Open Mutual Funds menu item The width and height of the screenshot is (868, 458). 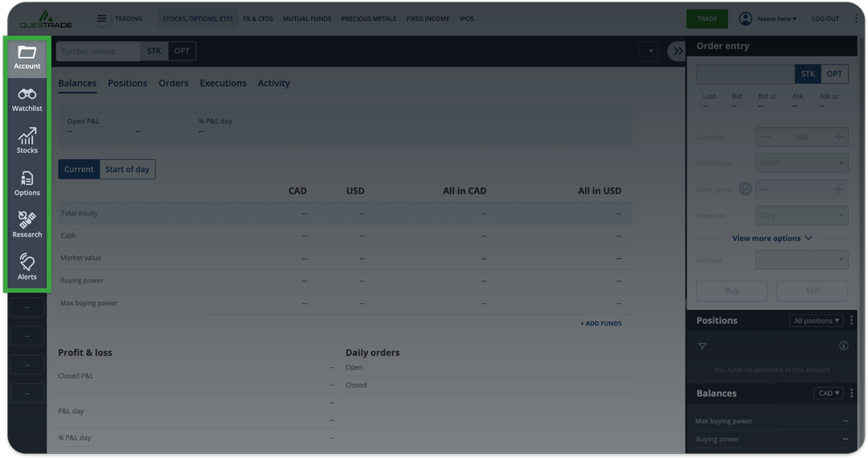(x=307, y=18)
